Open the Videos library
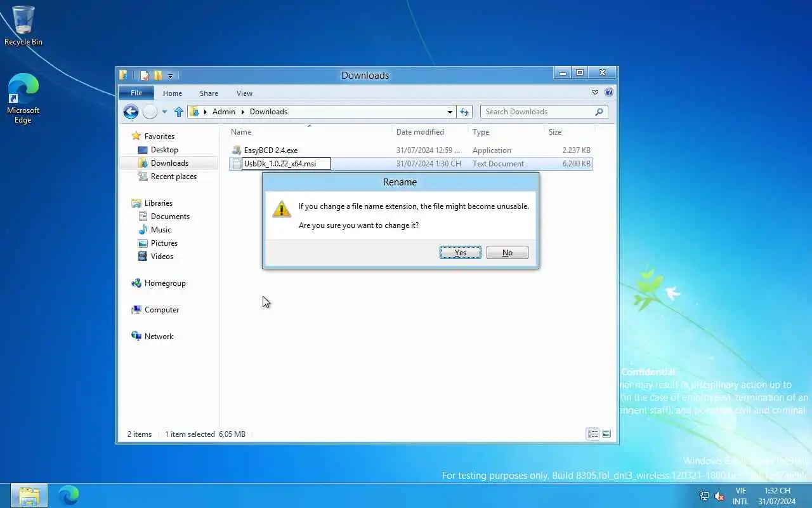Screen dimensions: 812x508 162,257
